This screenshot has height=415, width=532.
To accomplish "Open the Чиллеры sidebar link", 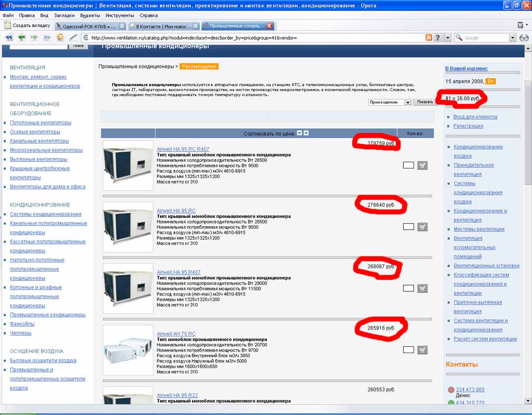I will click(21, 333).
